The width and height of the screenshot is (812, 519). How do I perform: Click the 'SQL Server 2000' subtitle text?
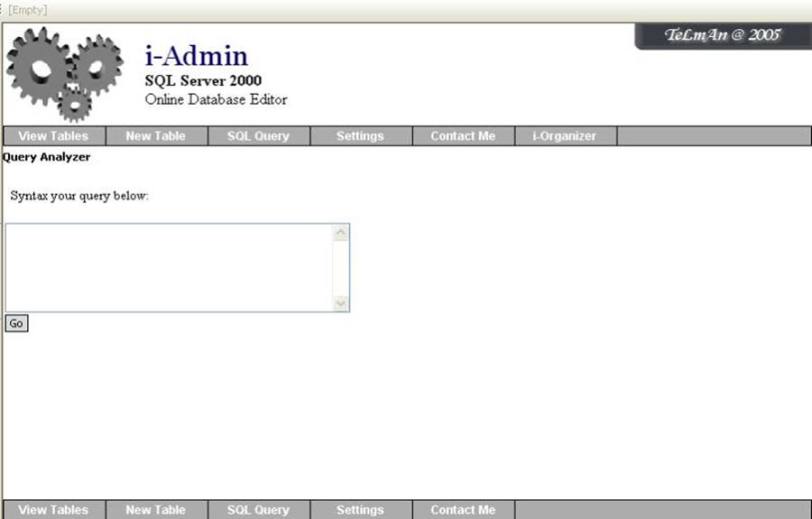(x=203, y=81)
